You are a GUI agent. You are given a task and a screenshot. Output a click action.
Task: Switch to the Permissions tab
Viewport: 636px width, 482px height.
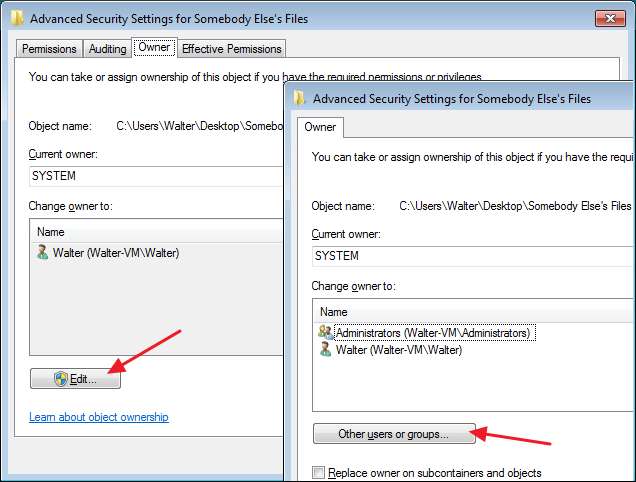point(49,48)
